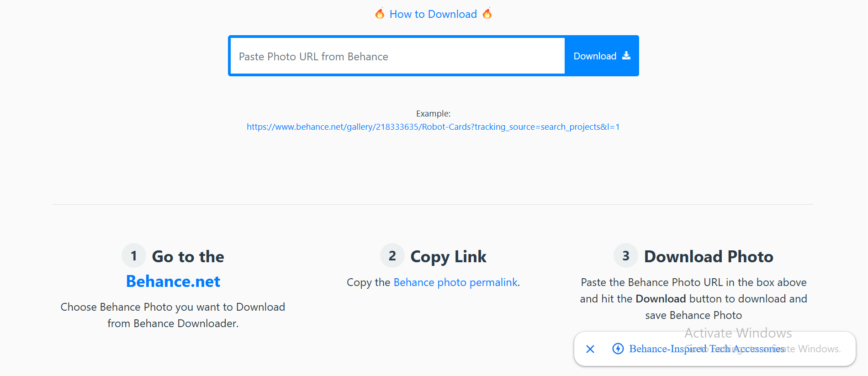This screenshot has width=868, height=376.
Task: Click the fire emoji right of How to Download
Action: 487,14
